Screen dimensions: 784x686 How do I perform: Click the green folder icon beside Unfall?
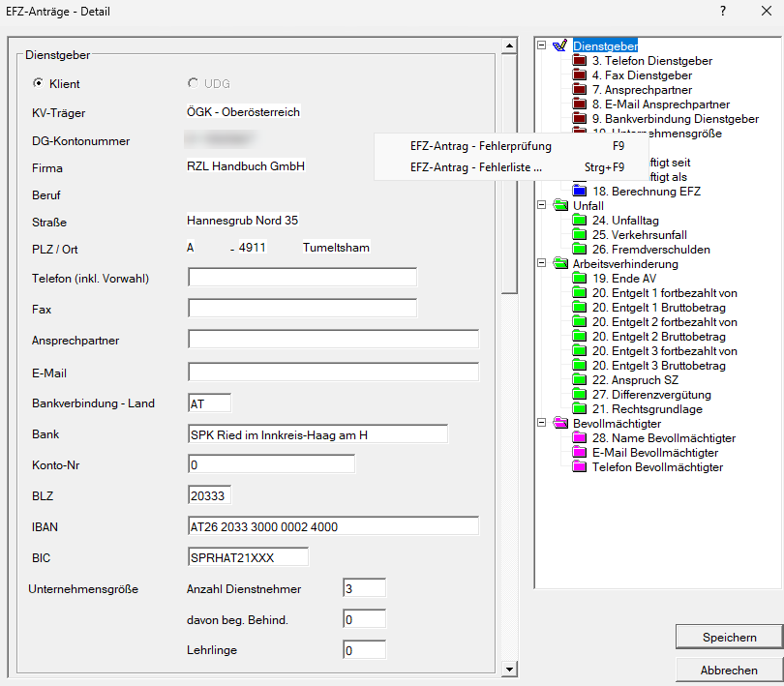coord(560,206)
